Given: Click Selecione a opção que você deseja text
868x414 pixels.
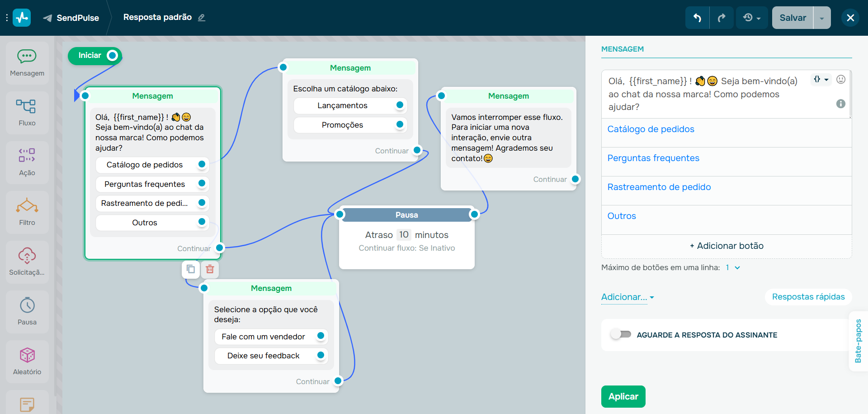Looking at the screenshot, I should click(x=266, y=314).
